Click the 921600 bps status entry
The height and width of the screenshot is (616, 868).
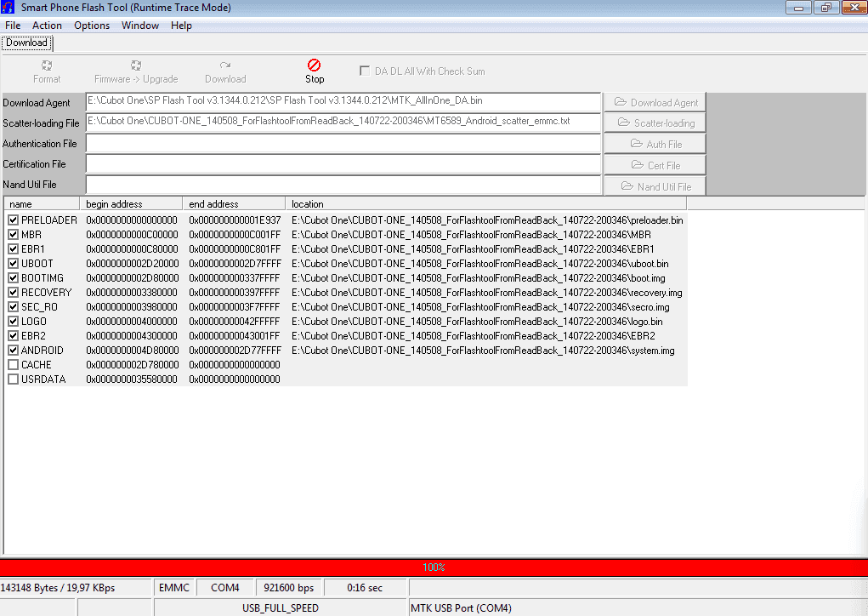tap(288, 588)
